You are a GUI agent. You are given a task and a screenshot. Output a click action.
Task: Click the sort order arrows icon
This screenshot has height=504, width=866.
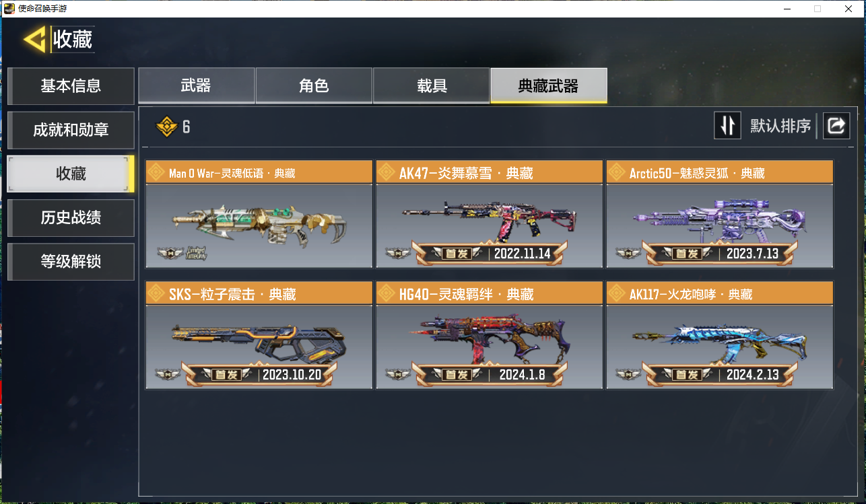727,126
